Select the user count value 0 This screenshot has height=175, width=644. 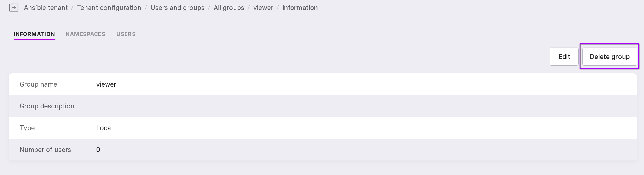[x=98, y=150]
